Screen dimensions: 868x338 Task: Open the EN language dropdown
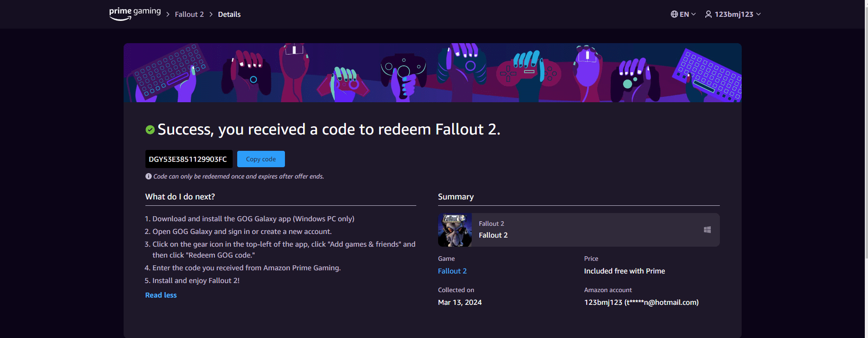[683, 14]
